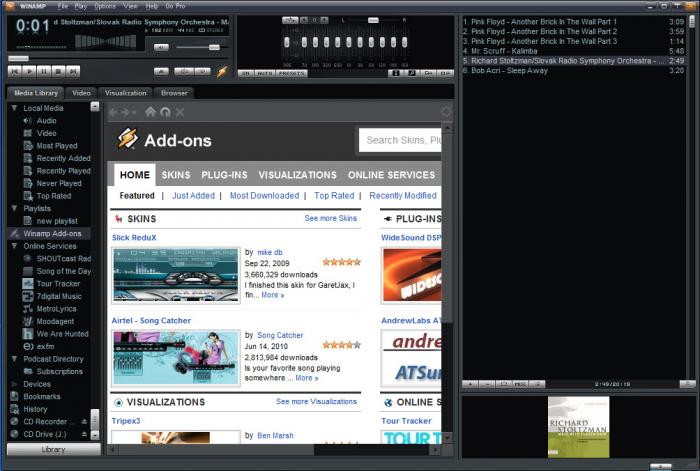Open the View menu

[130, 6]
